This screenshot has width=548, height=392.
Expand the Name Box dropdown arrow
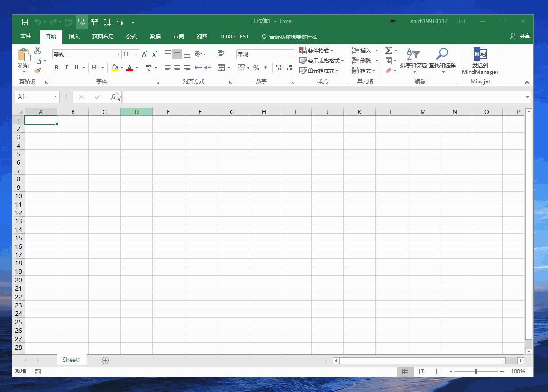55,96
